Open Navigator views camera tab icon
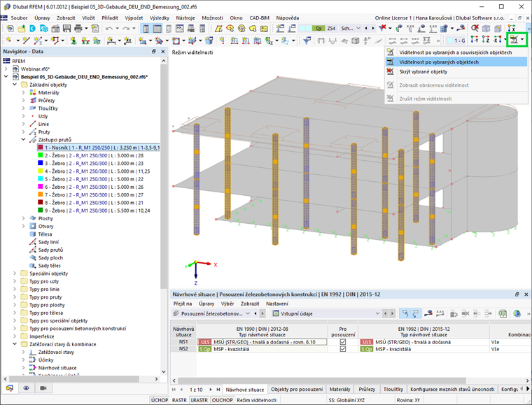This screenshot has width=532, height=405. (x=43, y=388)
